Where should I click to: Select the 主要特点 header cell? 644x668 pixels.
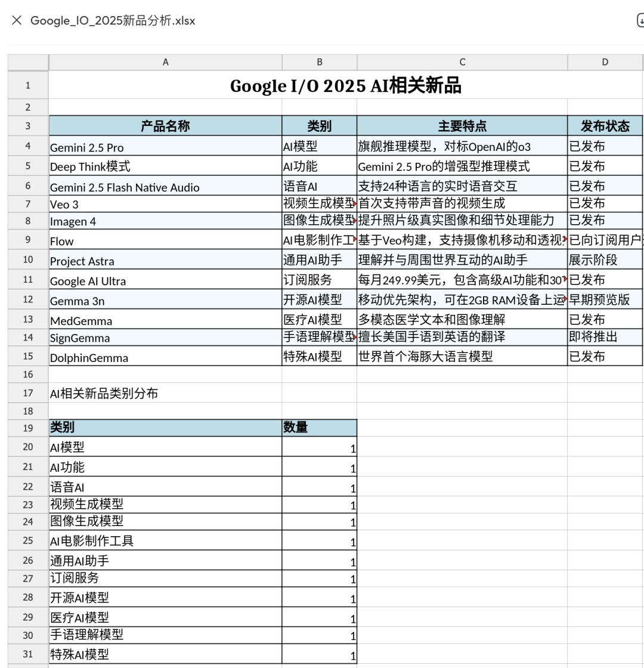coord(462,126)
